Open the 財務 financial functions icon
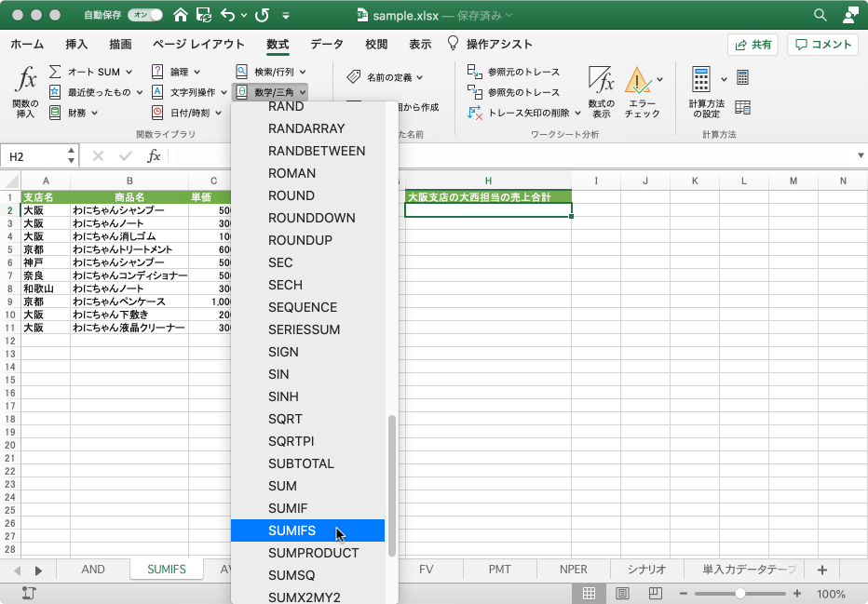 (55, 113)
